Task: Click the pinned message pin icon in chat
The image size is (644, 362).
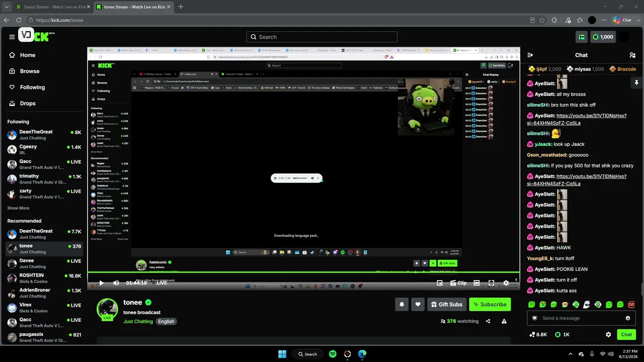Action: pyautogui.click(x=636, y=83)
